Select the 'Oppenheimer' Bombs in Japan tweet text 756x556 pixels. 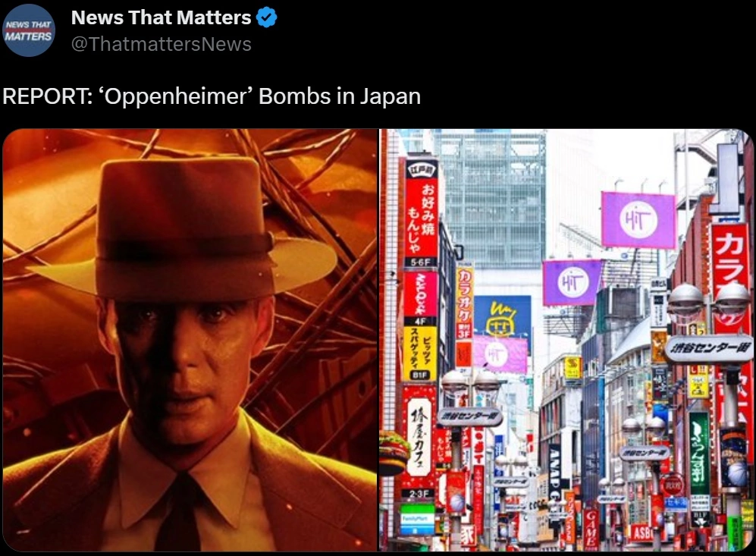(212, 96)
